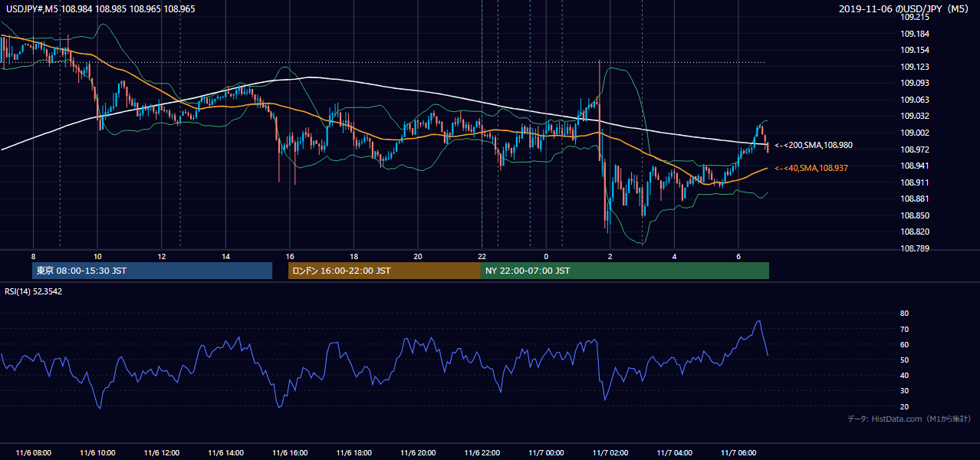This screenshot has width=980, height=460.
Task: Click the HistData.com data credit text
Action: [909, 419]
